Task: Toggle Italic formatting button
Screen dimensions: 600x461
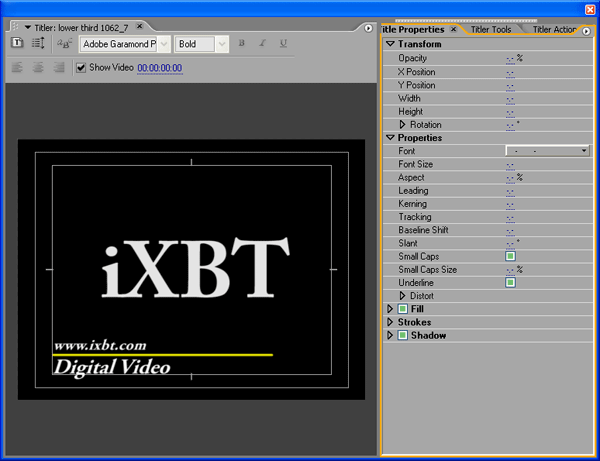Action: tap(262, 43)
